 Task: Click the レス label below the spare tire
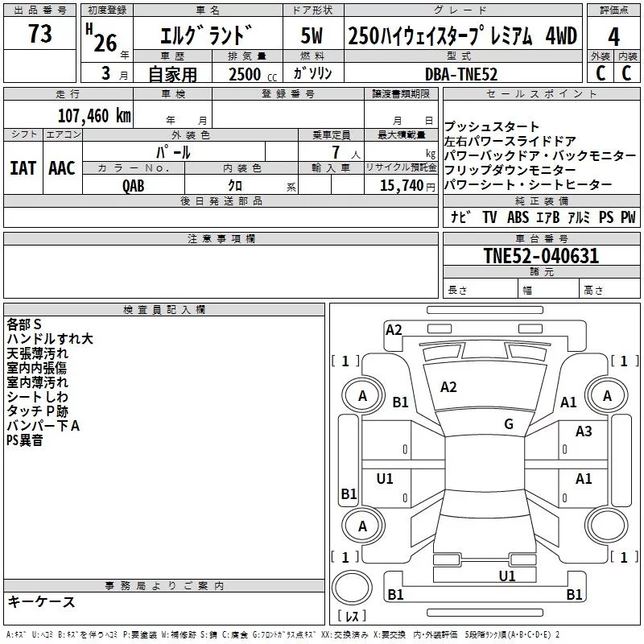pyautogui.click(x=352, y=616)
